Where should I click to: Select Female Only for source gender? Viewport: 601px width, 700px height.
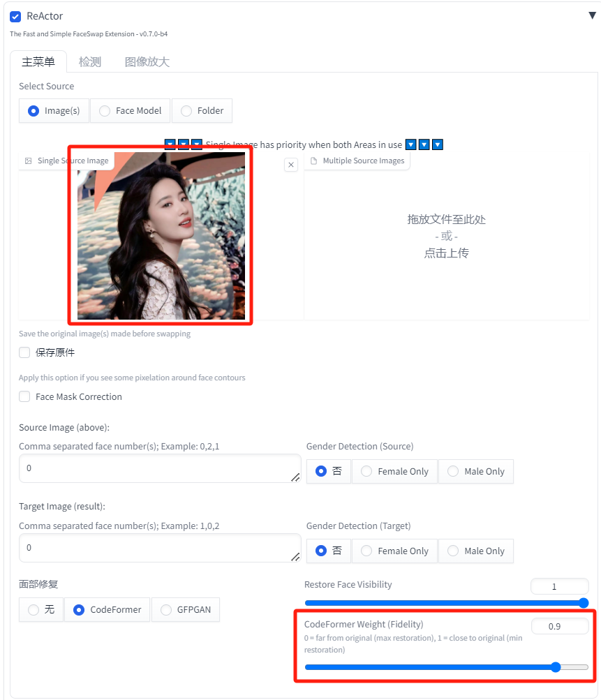pyautogui.click(x=394, y=471)
